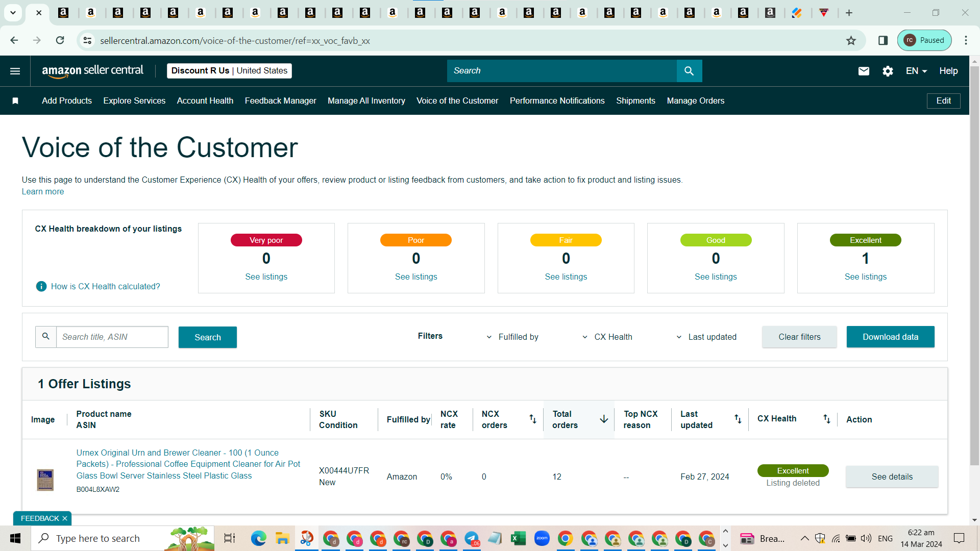Click the magnifier icon beside title search box
Screen dimensions: 980x551
(46, 337)
